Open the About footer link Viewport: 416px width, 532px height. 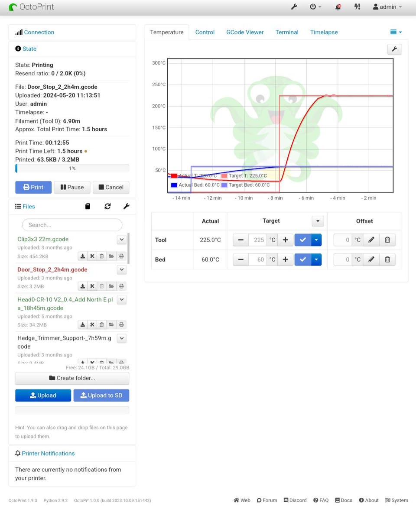tap(369, 500)
